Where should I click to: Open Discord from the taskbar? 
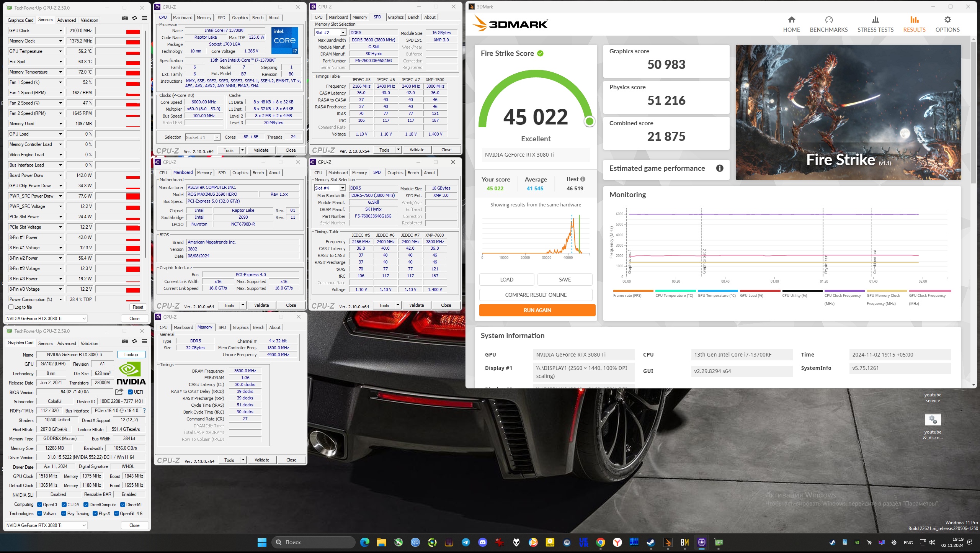click(483, 542)
